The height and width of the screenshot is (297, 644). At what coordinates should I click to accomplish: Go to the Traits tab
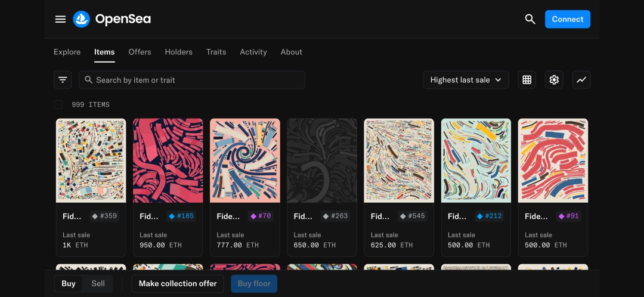(x=216, y=52)
